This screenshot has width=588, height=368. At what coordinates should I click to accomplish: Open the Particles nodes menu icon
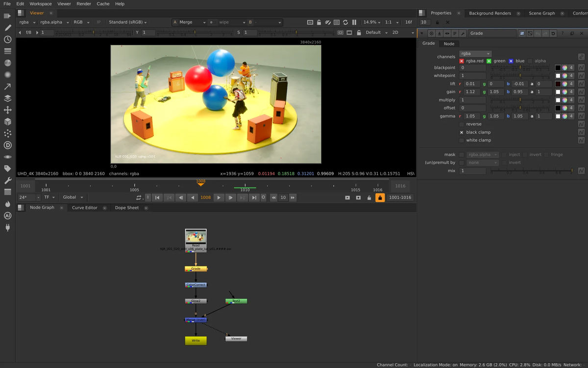click(x=7, y=134)
